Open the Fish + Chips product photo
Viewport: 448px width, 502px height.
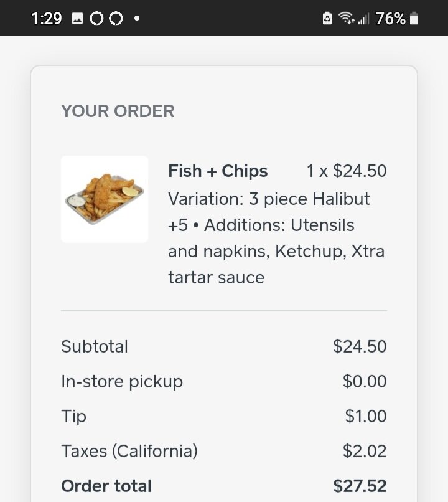coord(105,199)
